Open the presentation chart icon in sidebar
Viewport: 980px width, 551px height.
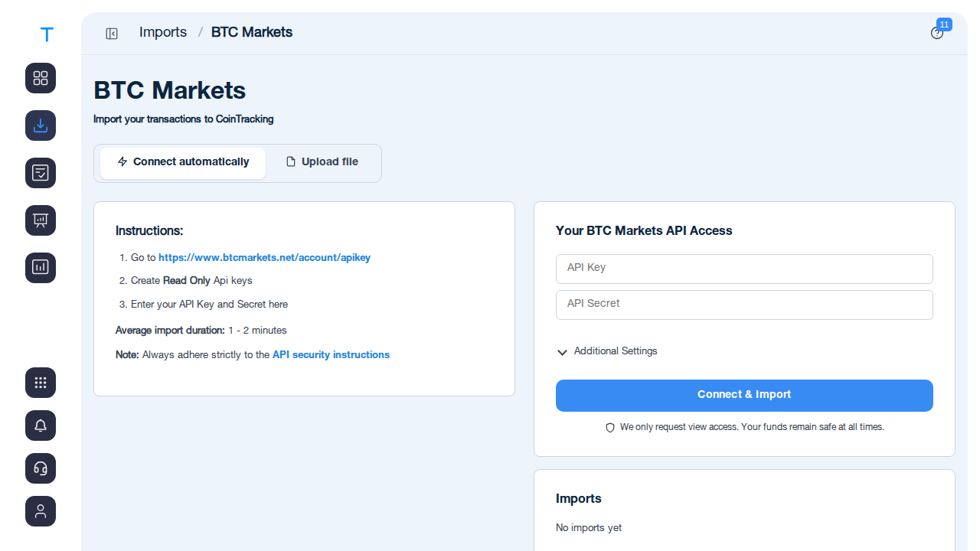(x=41, y=220)
